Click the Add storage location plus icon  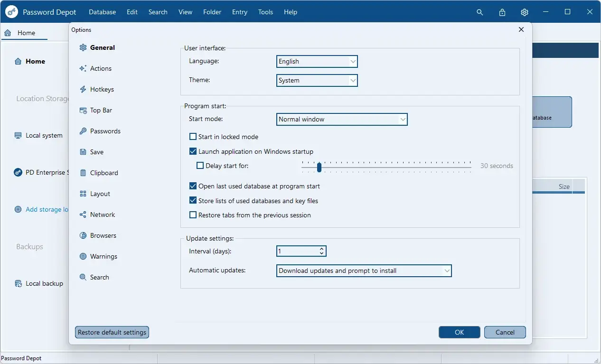[x=18, y=209]
